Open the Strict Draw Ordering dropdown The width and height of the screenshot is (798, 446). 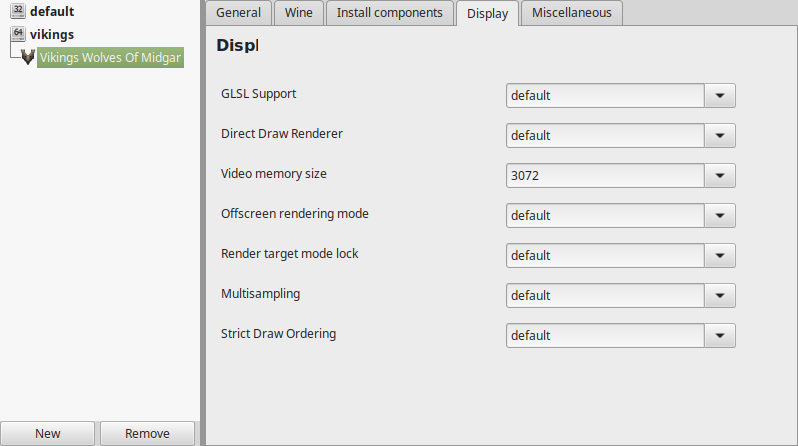(720, 336)
